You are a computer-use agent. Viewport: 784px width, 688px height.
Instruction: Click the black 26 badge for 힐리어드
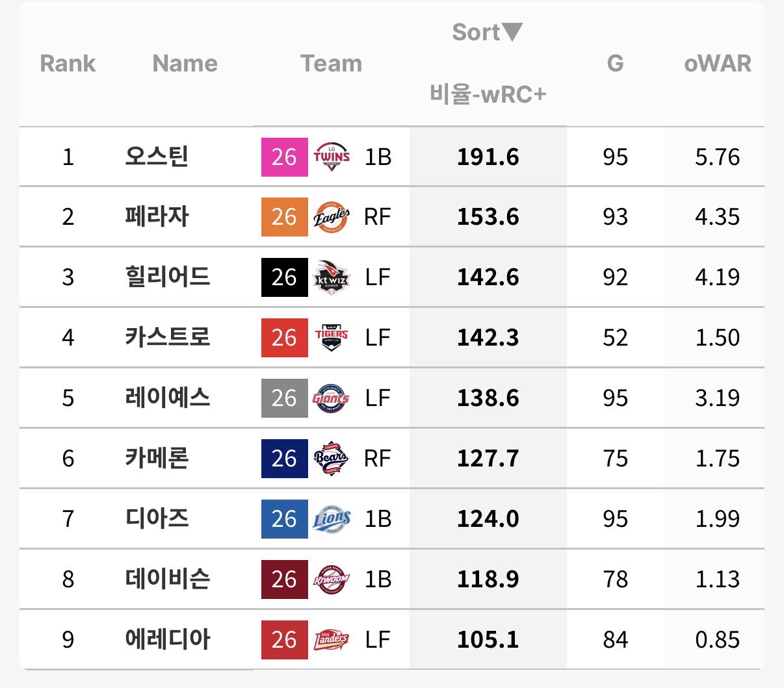(285, 277)
